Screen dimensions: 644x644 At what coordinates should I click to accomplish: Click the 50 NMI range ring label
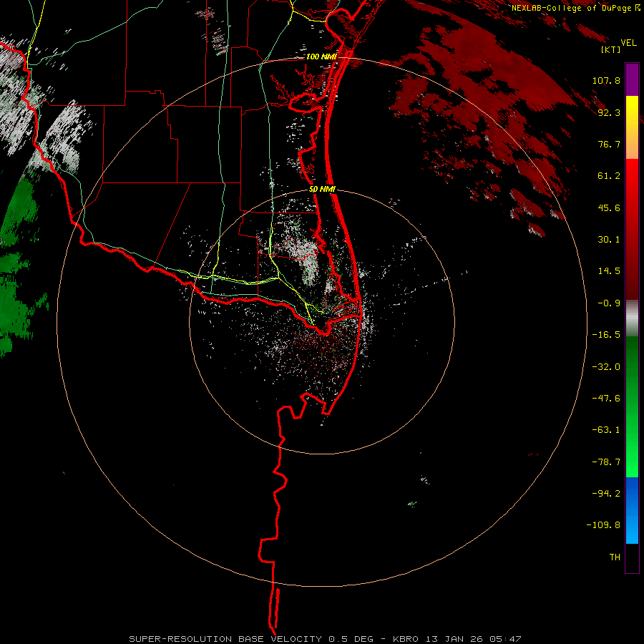322,190
